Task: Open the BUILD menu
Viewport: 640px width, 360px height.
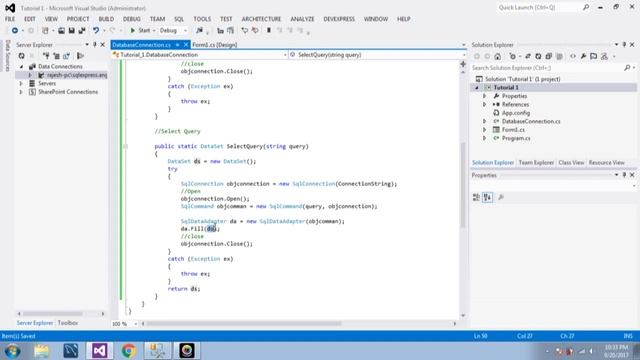Action: point(106,19)
